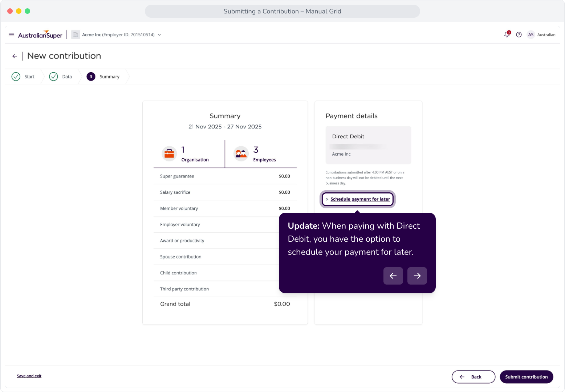Screen dimensions: 565x392
Task: Click the Australian user name text
Action: coord(546,35)
